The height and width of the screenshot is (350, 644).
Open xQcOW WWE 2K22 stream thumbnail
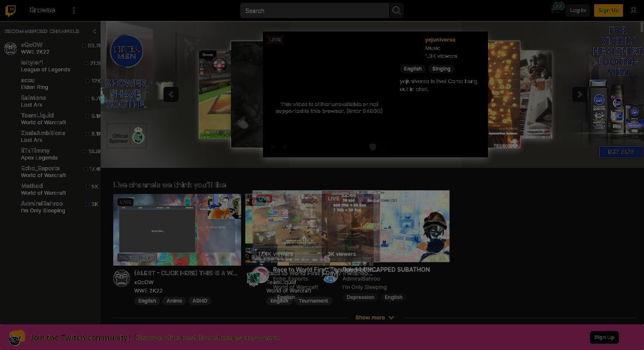177,230
